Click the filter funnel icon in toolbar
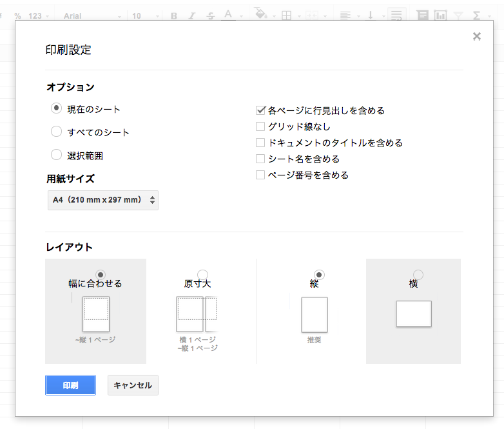 tap(458, 15)
